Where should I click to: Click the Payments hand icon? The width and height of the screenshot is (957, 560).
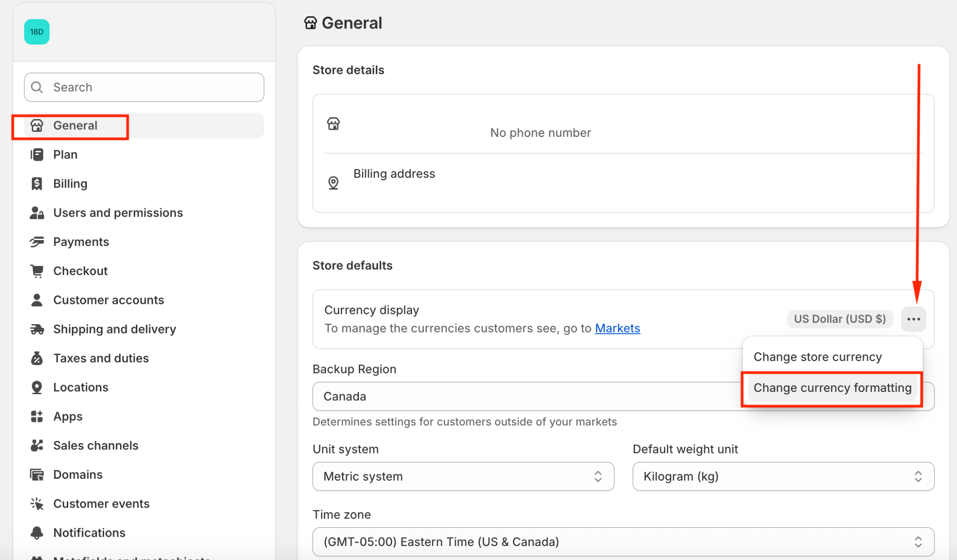point(36,241)
